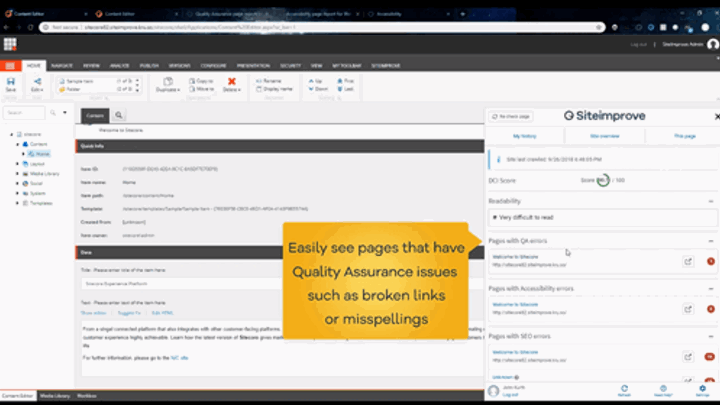Switch to the My history tab
Screen dimensions: 720x405
(x=525, y=134)
